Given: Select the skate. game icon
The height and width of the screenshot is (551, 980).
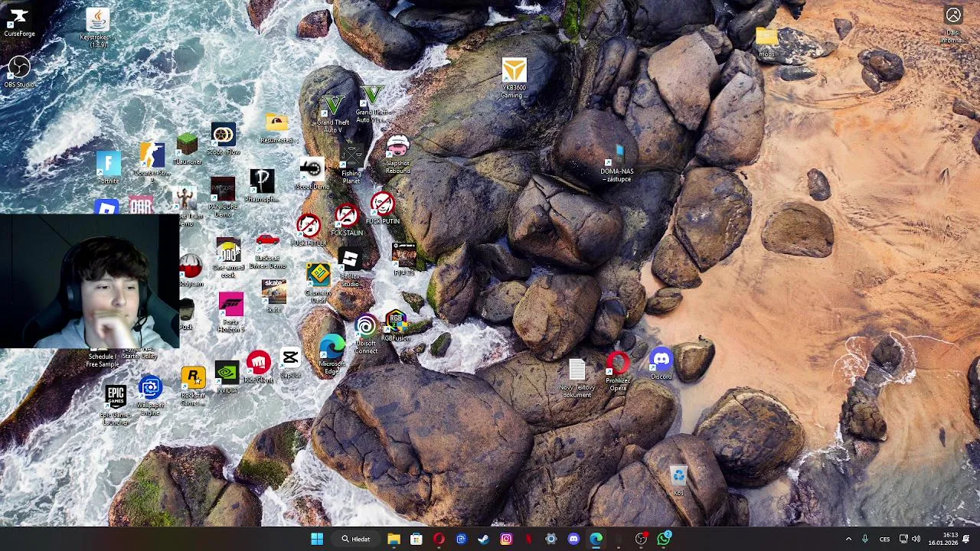Looking at the screenshot, I should tap(273, 295).
